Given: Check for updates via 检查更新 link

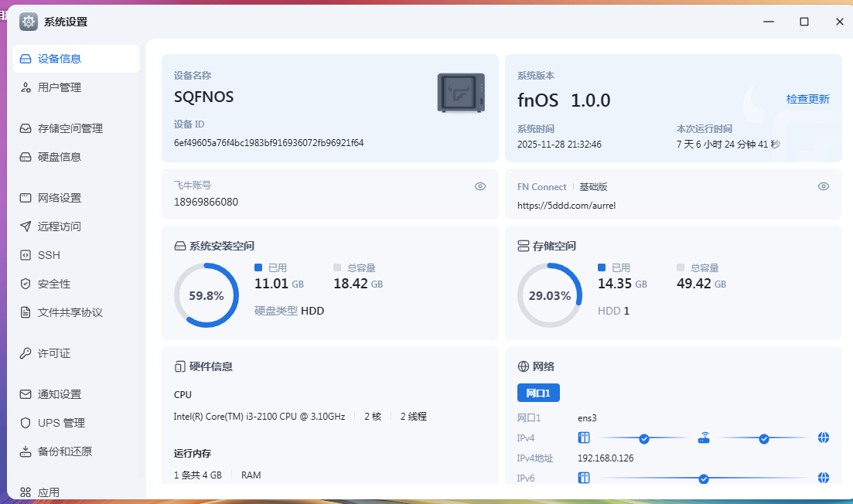Looking at the screenshot, I should (807, 99).
